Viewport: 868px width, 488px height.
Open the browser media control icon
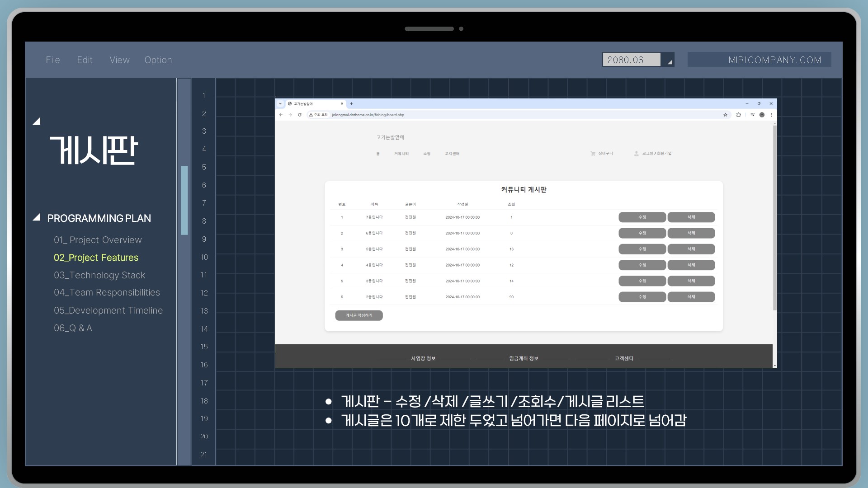pyautogui.click(x=752, y=115)
